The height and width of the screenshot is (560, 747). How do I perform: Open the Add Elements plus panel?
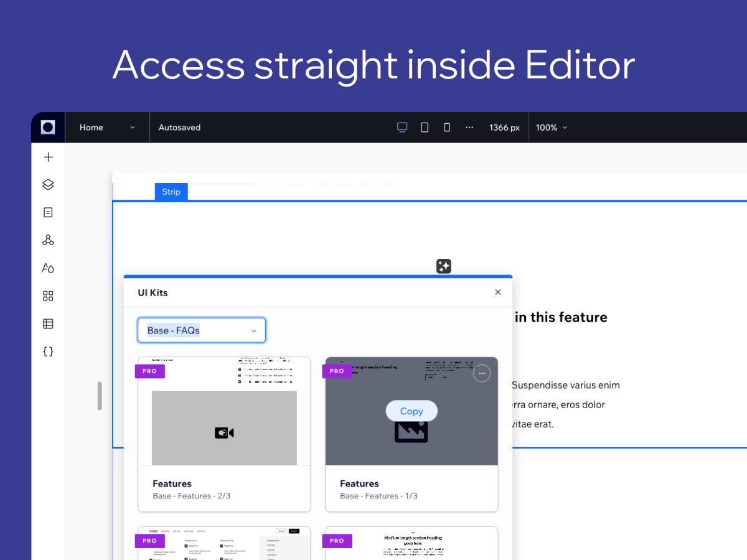pos(48,157)
